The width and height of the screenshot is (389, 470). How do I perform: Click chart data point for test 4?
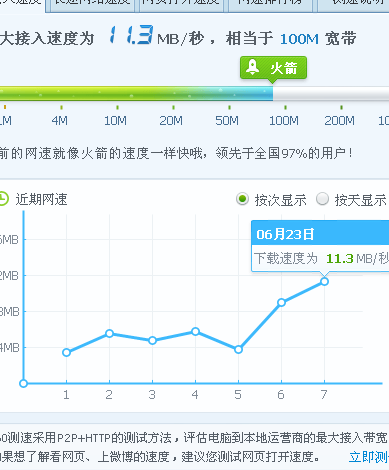195,331
